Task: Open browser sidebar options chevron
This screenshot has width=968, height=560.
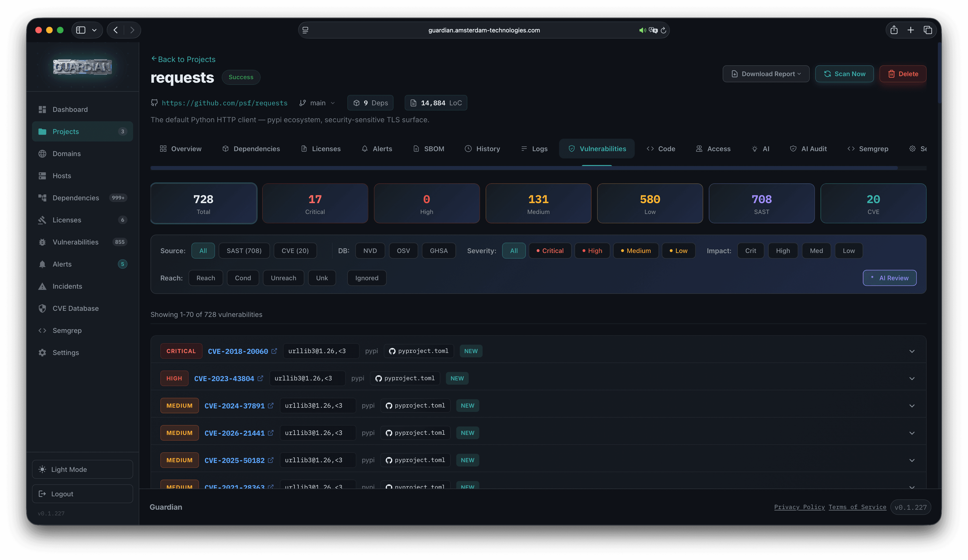Action: (94, 30)
